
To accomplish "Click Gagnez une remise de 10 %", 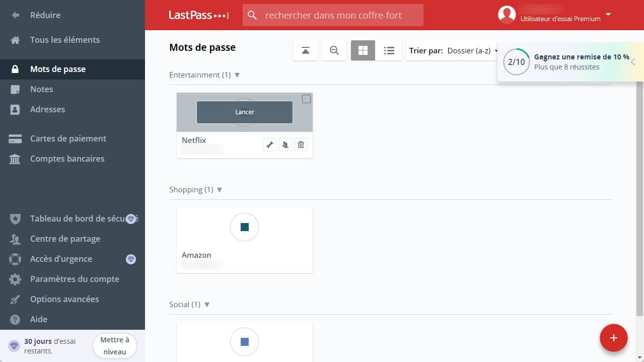I will [582, 57].
